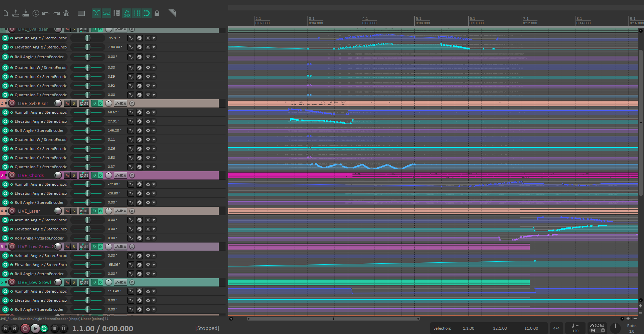Toggle the Repeat loop button
Viewport: 644px width, 334px height.
(x=44, y=328)
